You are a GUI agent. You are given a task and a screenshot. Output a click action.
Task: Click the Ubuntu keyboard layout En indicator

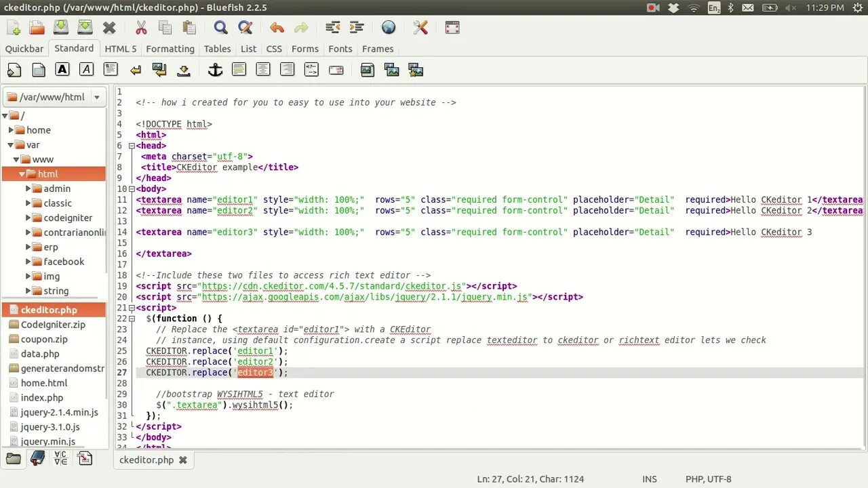click(714, 7)
